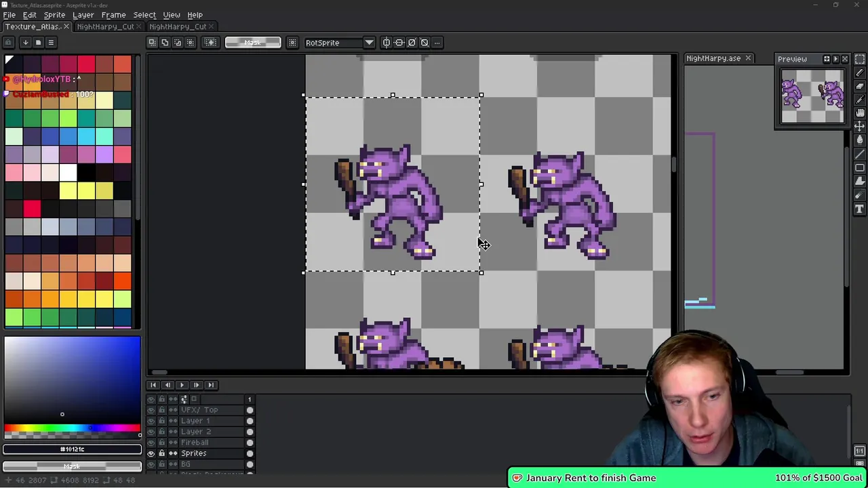Select the Contour tool
Screen dimensions: 868x488
pos(860,181)
